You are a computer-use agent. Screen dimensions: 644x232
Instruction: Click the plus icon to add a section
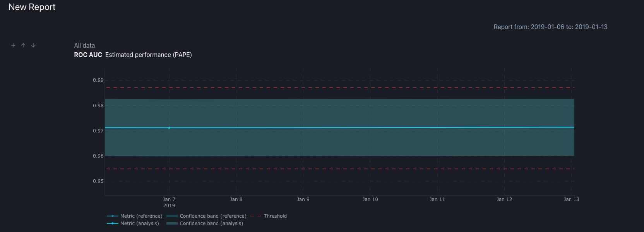pyautogui.click(x=13, y=45)
